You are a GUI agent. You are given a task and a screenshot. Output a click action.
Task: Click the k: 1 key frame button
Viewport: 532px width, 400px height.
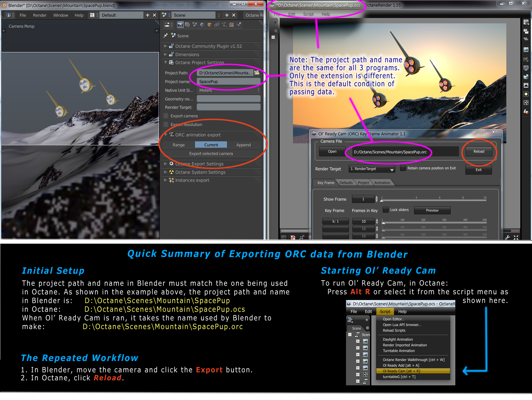click(335, 221)
